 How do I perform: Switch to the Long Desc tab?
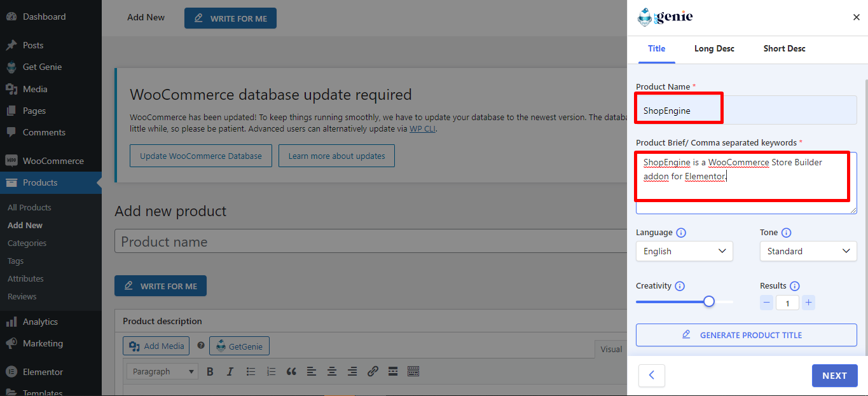[714, 49]
